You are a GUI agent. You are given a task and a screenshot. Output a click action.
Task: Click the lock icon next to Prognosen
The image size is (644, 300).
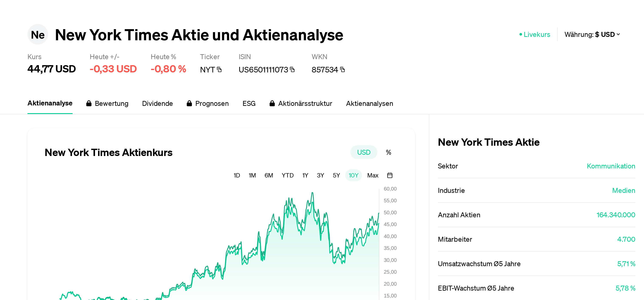pyautogui.click(x=190, y=103)
